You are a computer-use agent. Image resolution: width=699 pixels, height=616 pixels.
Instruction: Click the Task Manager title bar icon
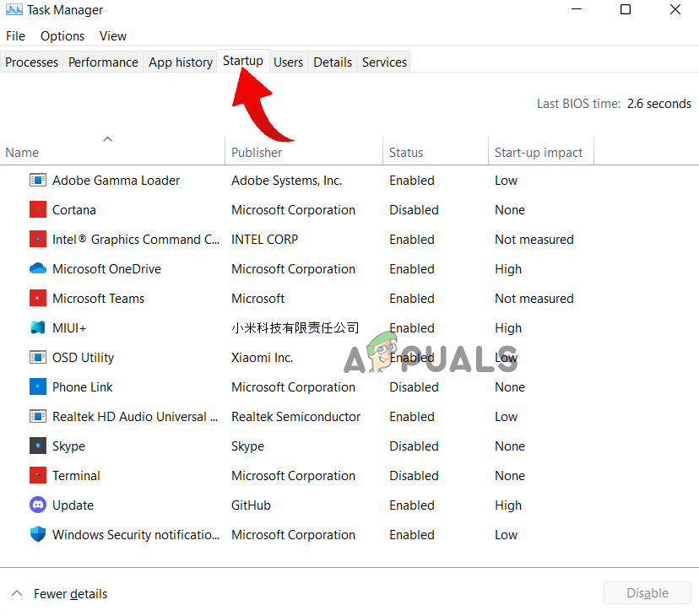pyautogui.click(x=14, y=9)
